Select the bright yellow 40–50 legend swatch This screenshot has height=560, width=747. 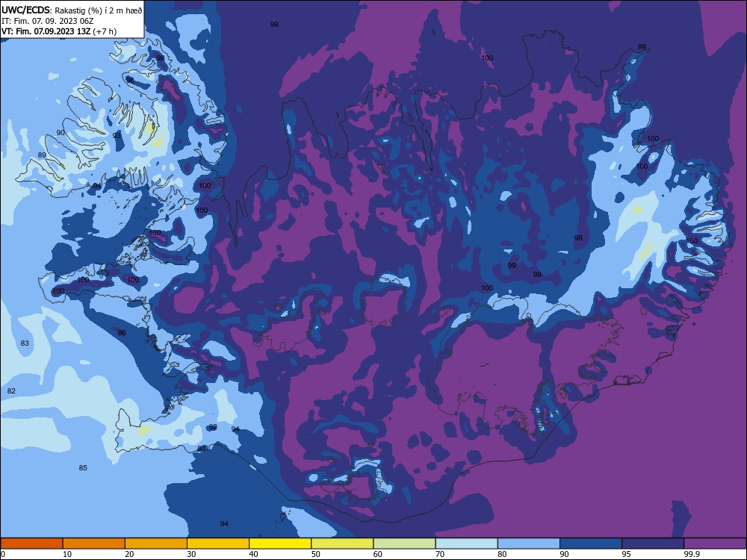[x=280, y=544]
